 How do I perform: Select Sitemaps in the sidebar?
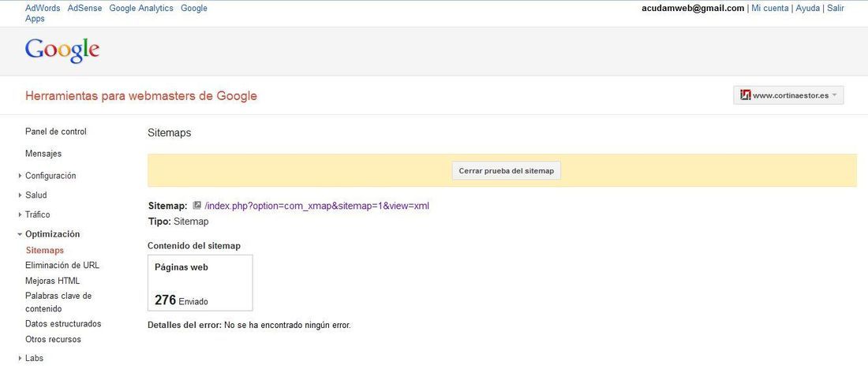pyautogui.click(x=45, y=250)
